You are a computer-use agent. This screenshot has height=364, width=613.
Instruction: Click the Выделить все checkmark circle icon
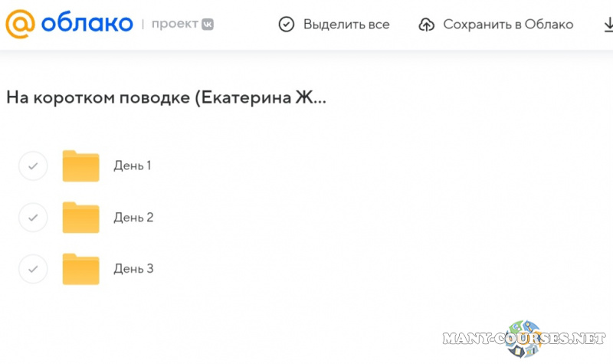coord(287,25)
